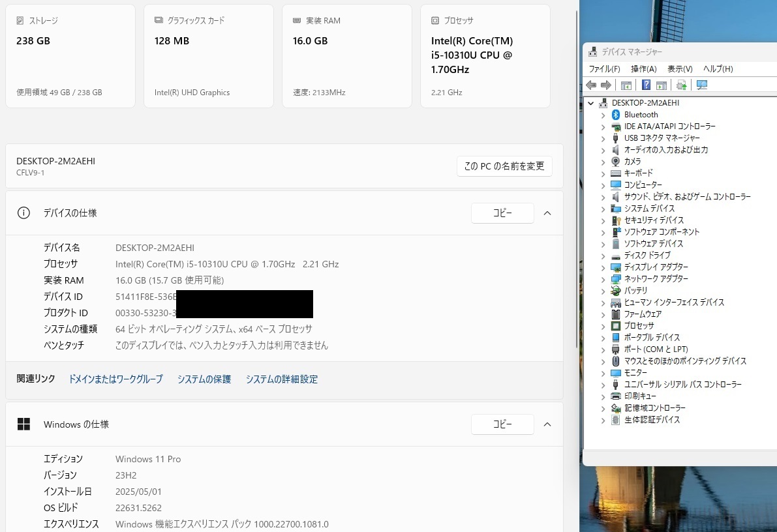Collapse the Windows の仕様 section chevron
The height and width of the screenshot is (532, 777).
[547, 424]
